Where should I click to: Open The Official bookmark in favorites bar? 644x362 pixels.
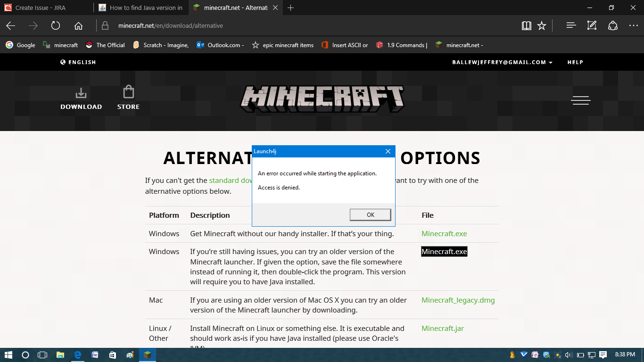pos(105,45)
